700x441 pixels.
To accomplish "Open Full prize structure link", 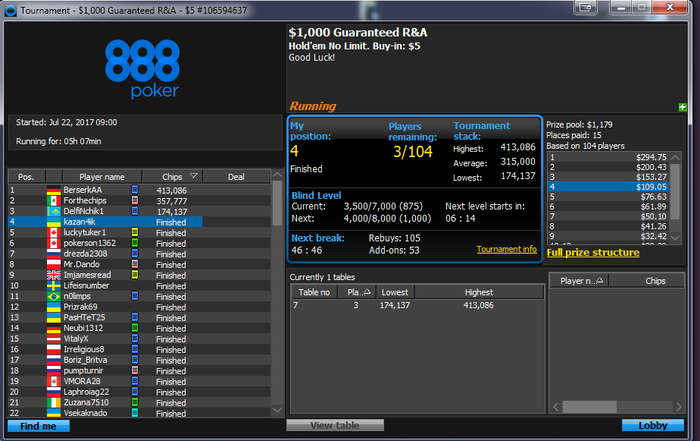I will [x=593, y=253].
